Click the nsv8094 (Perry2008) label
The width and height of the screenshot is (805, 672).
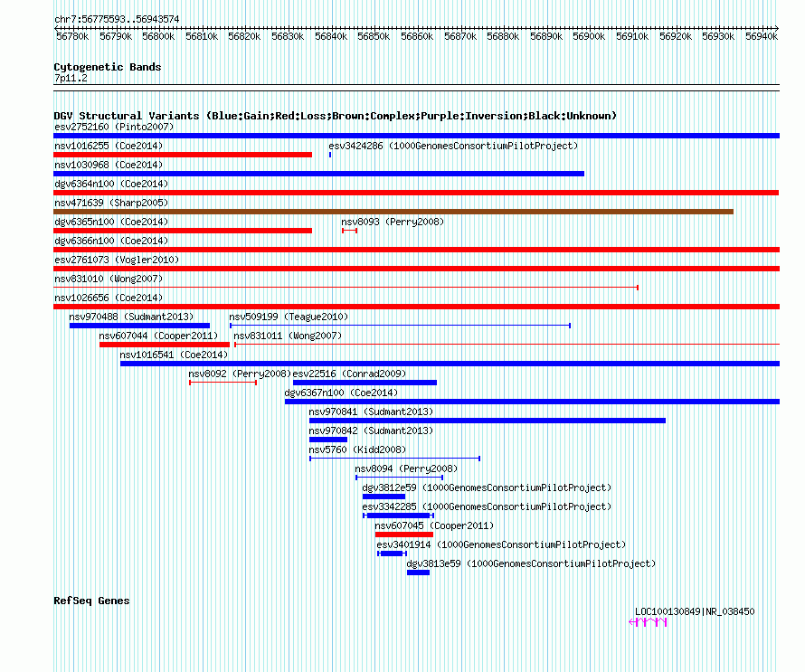click(x=406, y=469)
